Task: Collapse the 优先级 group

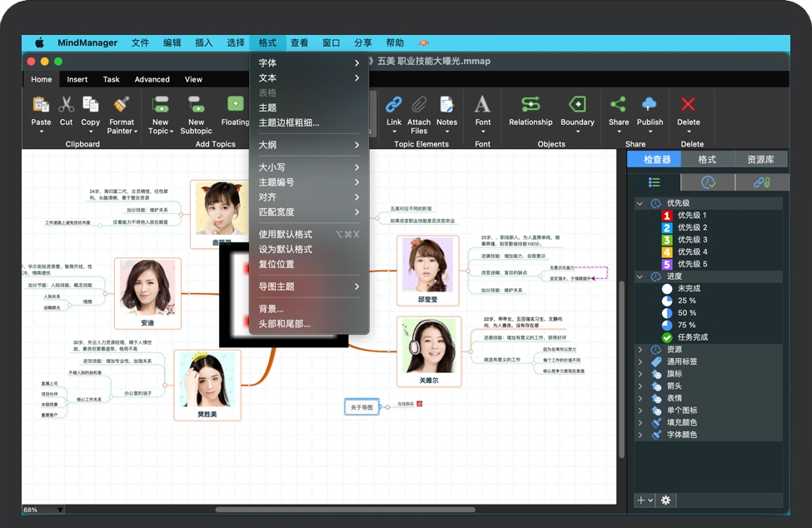Action: pos(640,203)
